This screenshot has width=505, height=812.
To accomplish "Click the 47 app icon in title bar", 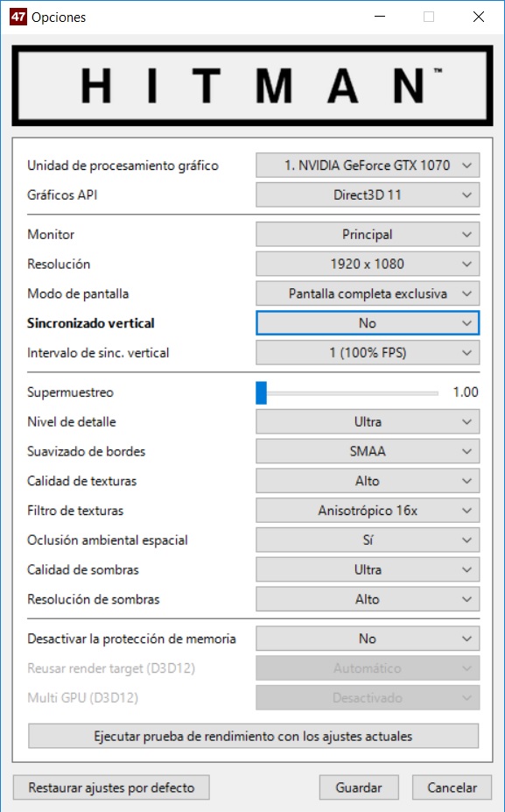I will (18, 17).
